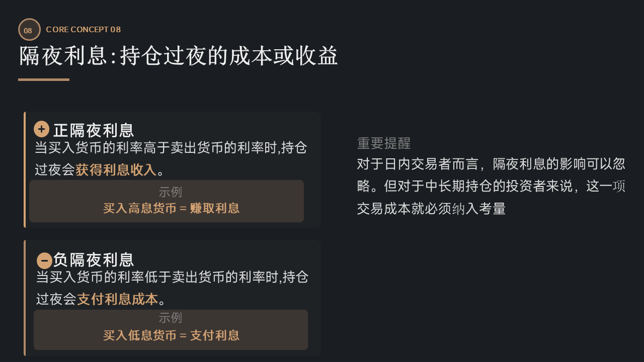Select the 负隔夜利息 heading
The height and width of the screenshot is (362, 644).
click(94, 260)
